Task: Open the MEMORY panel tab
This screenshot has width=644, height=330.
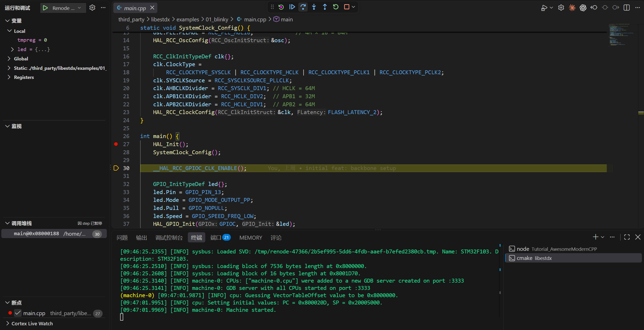Action: [x=251, y=238]
